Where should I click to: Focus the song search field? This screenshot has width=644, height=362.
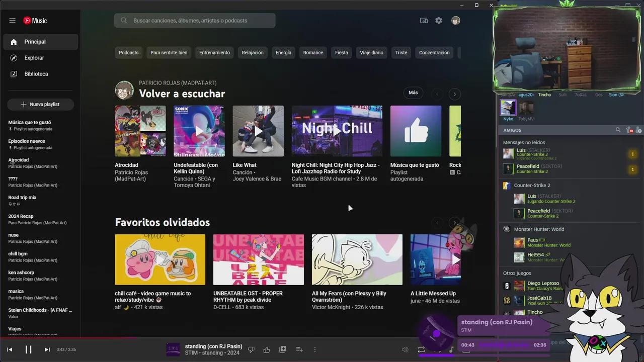point(195,21)
